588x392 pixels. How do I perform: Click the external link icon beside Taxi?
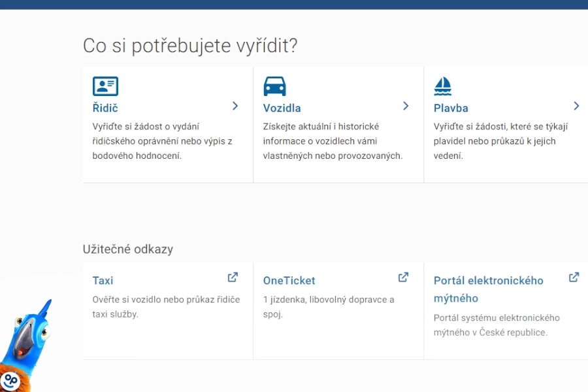coord(233,277)
